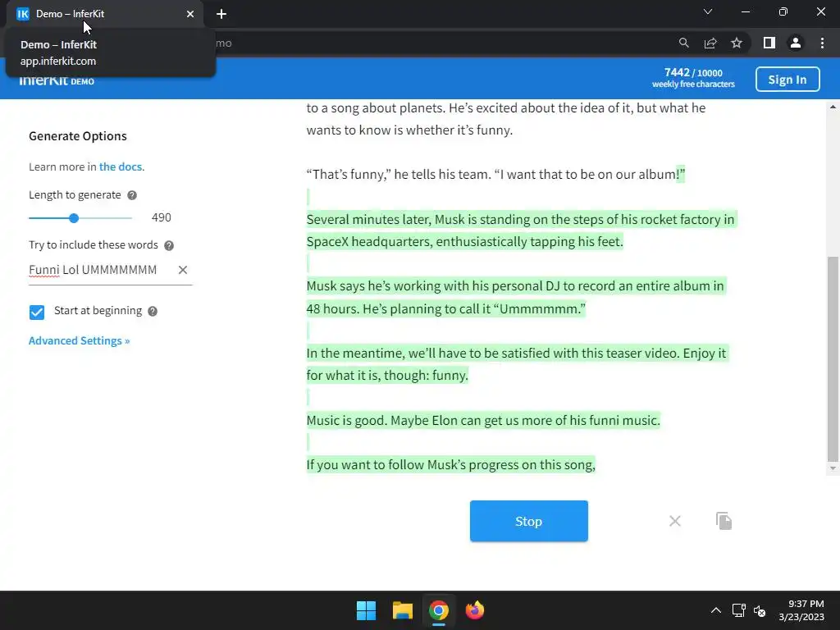Click the Generate Options heading

pyautogui.click(x=78, y=136)
